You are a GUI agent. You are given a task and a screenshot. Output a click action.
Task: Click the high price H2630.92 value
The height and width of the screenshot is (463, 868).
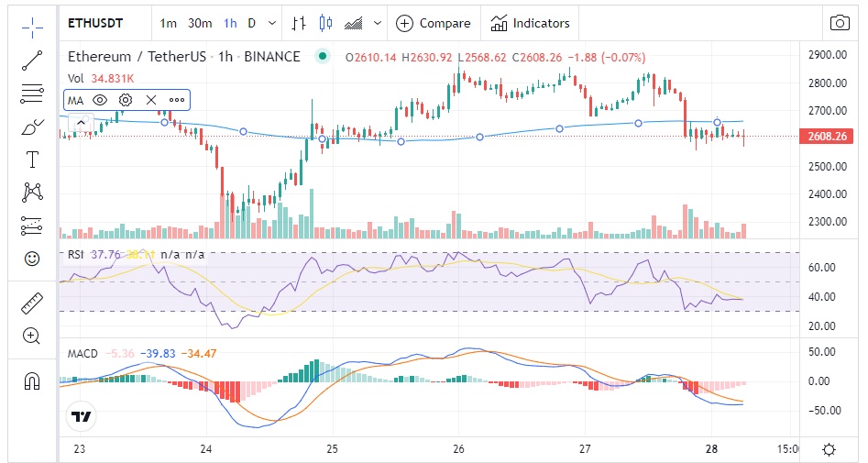click(x=427, y=57)
